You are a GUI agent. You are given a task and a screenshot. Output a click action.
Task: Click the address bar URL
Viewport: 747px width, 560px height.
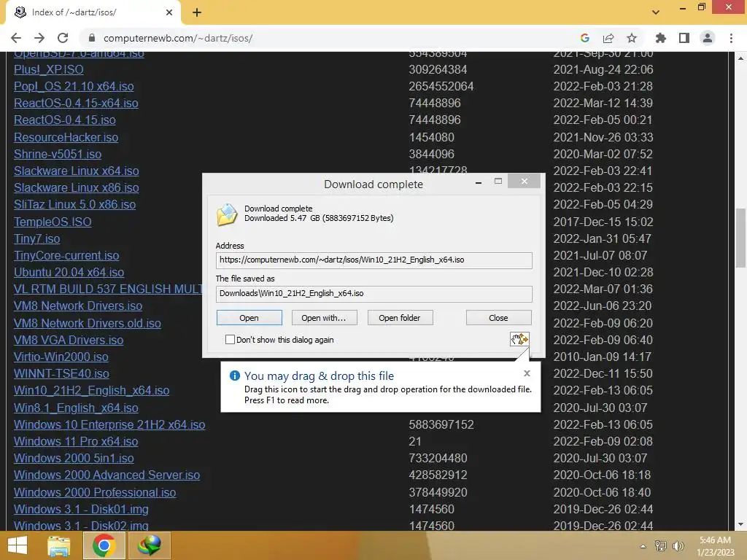[178, 38]
